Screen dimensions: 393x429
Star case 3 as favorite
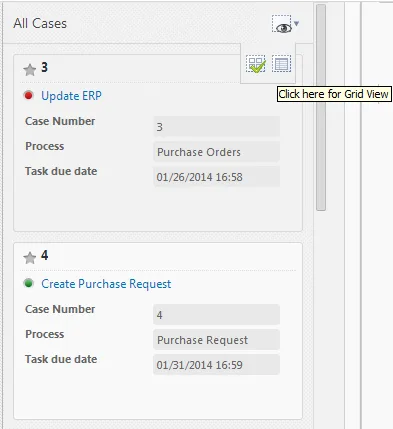[30, 70]
